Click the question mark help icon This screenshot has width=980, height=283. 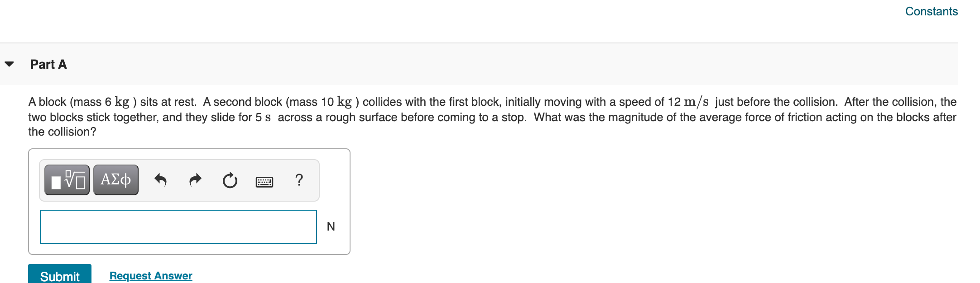pyautogui.click(x=299, y=180)
